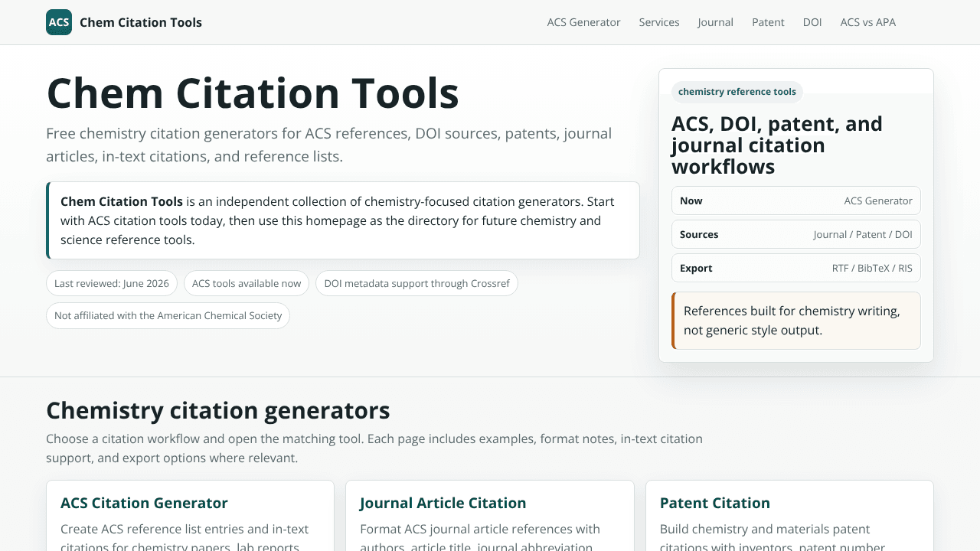
Task: Click the 'Last reviewed: June 2026' pill
Action: coord(112,283)
